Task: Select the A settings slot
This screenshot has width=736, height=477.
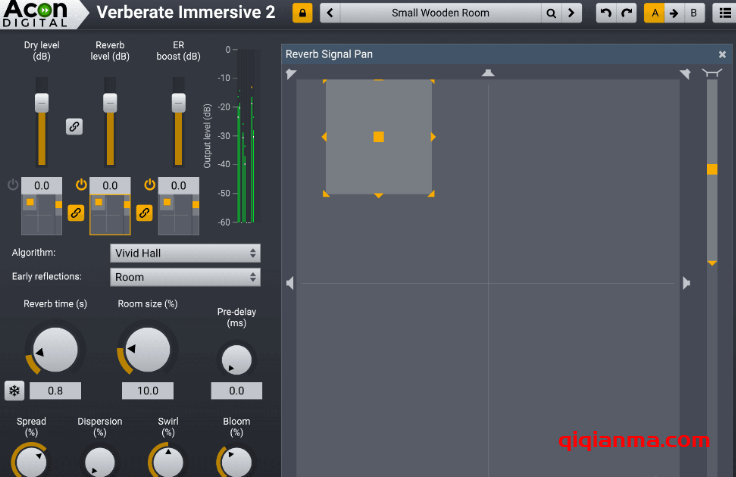Action: (655, 14)
